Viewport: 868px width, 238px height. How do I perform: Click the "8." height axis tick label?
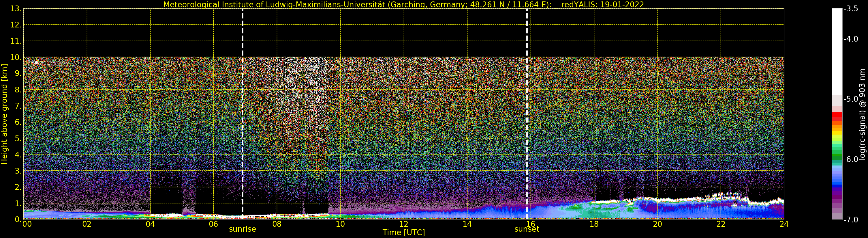[x=18, y=90]
